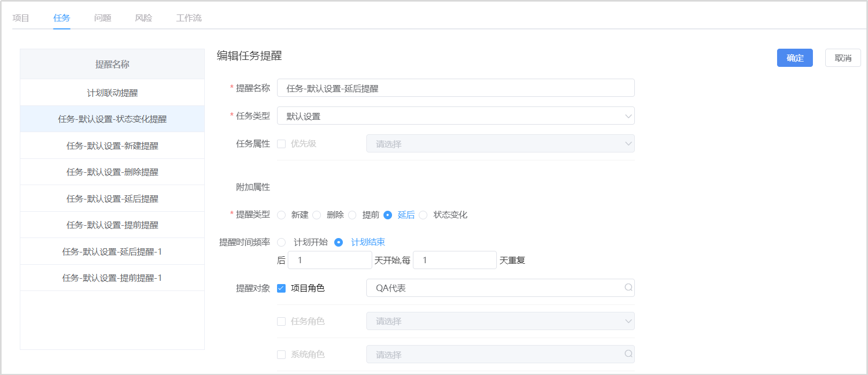Tick the 系统角色 checkbox
This screenshot has height=375, width=868.
tap(281, 355)
